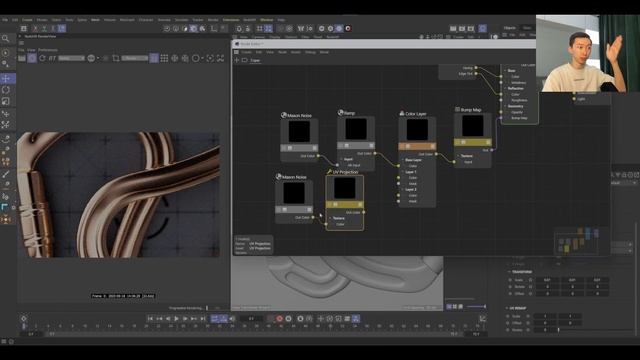Start render in Redshift RenderView toolbar
The width and height of the screenshot is (640, 360).
[x=32, y=58]
